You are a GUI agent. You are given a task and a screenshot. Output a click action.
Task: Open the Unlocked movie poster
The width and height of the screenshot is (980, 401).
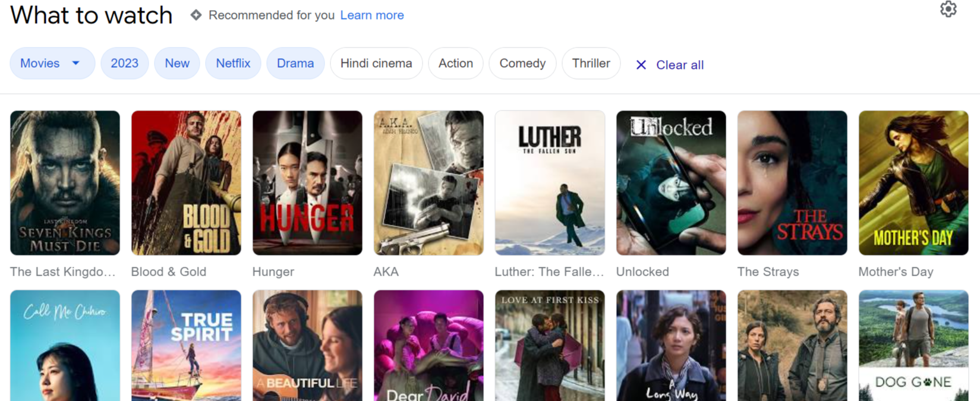click(671, 183)
